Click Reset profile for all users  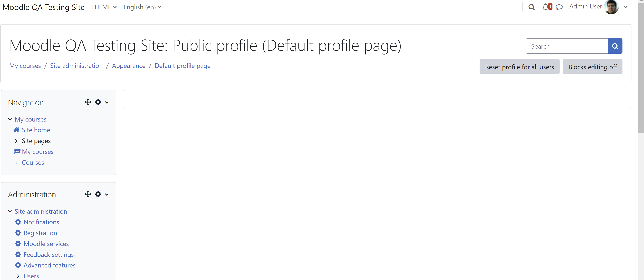pos(519,67)
